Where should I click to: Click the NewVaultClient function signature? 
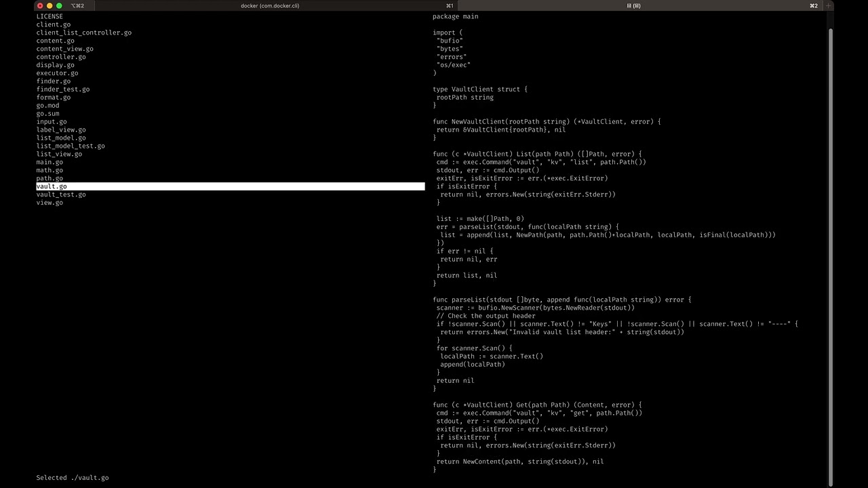[547, 122]
